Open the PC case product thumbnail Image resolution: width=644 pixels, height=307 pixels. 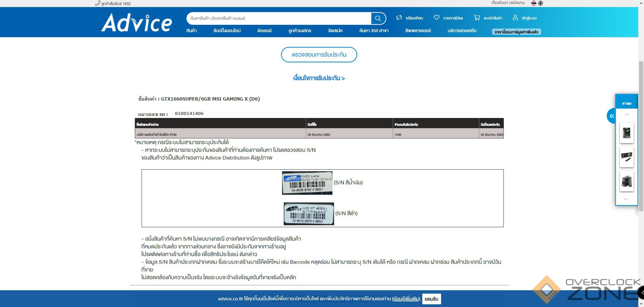coord(626,181)
